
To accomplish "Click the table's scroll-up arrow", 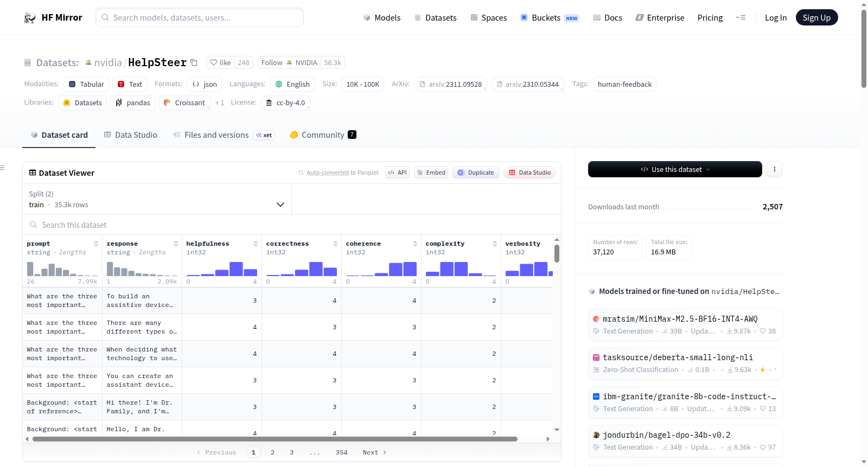I will point(557,239).
